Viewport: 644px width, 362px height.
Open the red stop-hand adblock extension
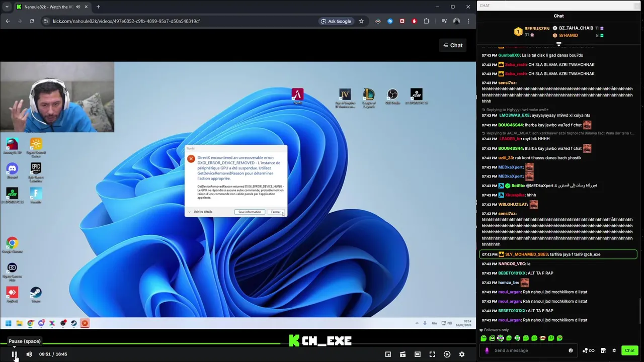pos(414,21)
